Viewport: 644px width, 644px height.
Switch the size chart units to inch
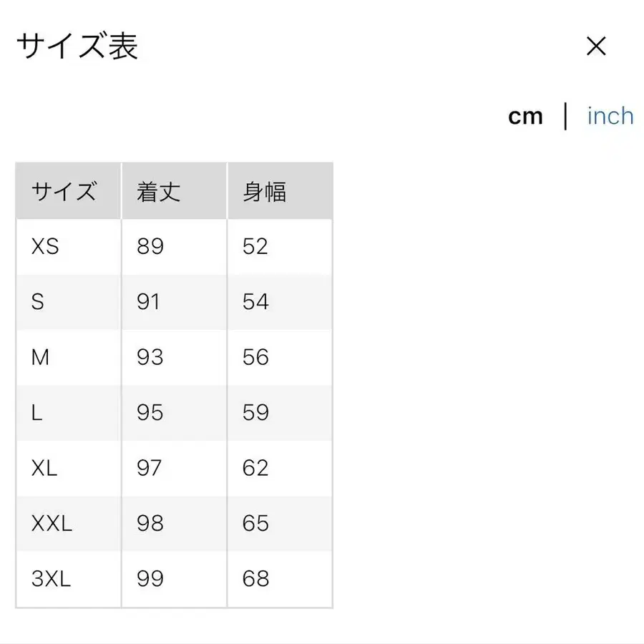[610, 116]
